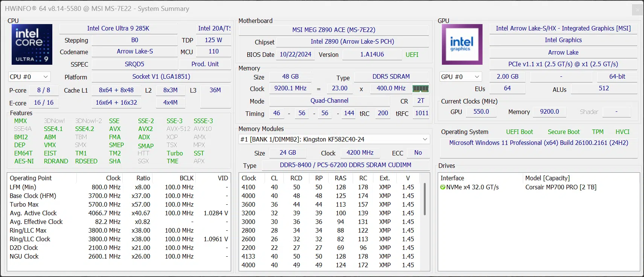This screenshot has height=277, width=644.
Task: Click the Intel Core Ultra 9 285K name field
Action: 118,29
